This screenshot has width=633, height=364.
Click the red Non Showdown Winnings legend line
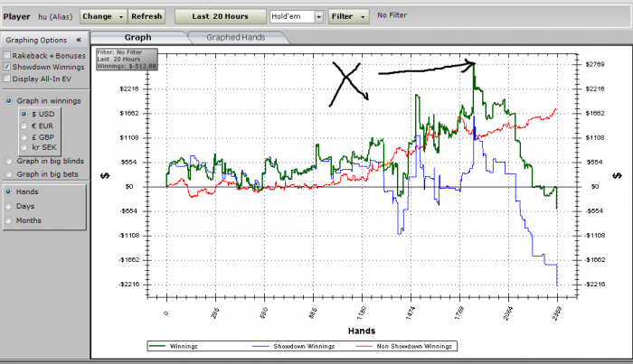point(364,346)
